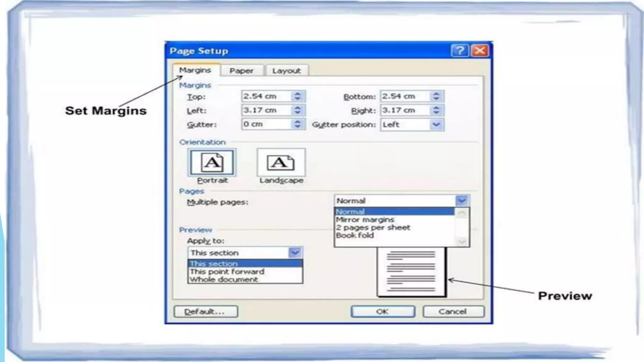The height and width of the screenshot is (362, 644).
Task: Close the Page Setup dialog
Action: (x=480, y=51)
